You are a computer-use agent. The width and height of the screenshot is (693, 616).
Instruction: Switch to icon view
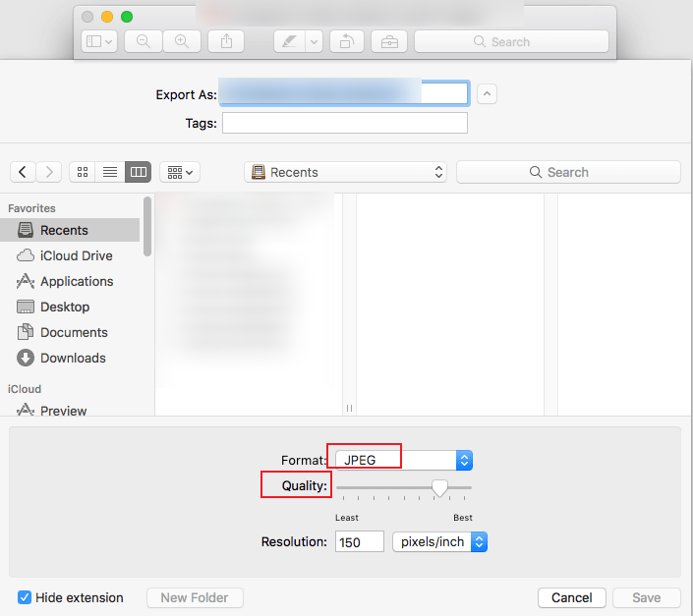point(83,172)
